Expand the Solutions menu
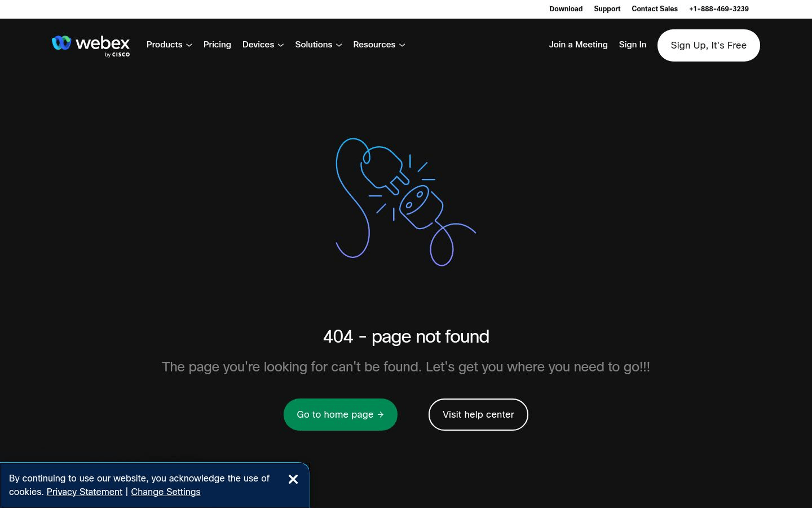Screen dimensions: 812x508 click(318, 45)
